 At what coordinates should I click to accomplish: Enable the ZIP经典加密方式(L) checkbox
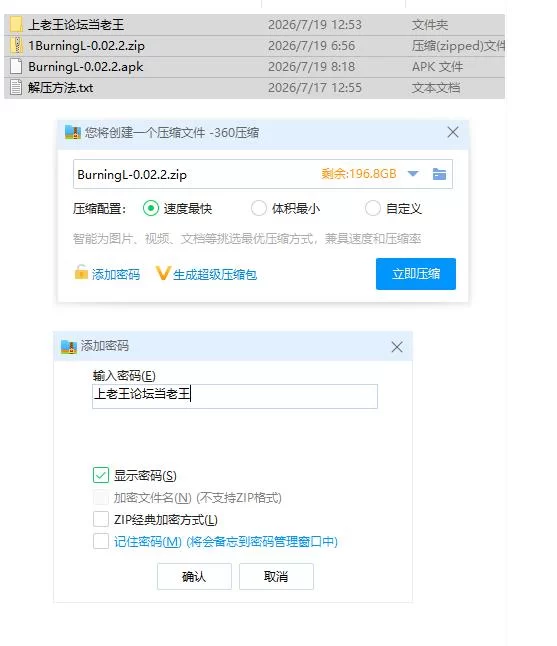tap(101, 519)
